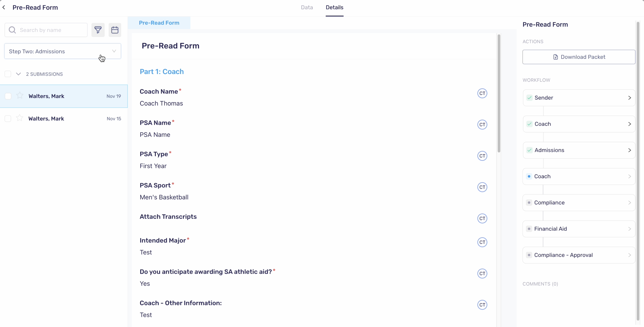Image resolution: width=644 pixels, height=327 pixels.
Task: Collapse the 2 Submissions list chevron
Action: [18, 74]
